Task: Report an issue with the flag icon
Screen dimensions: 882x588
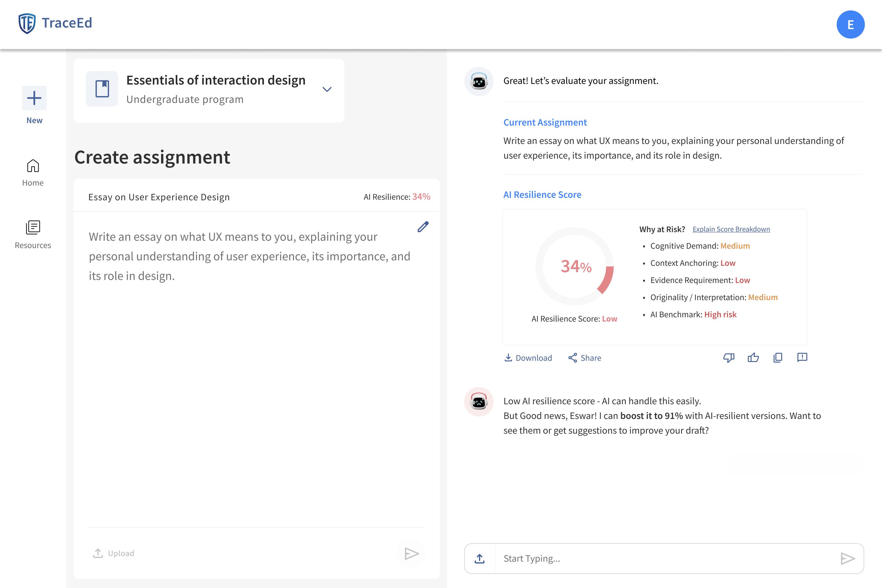Action: coord(802,357)
